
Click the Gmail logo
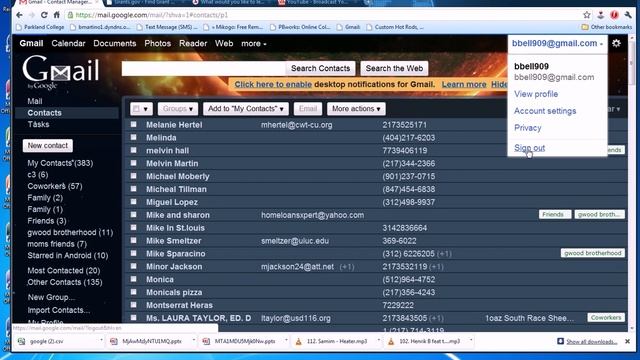(x=60, y=71)
